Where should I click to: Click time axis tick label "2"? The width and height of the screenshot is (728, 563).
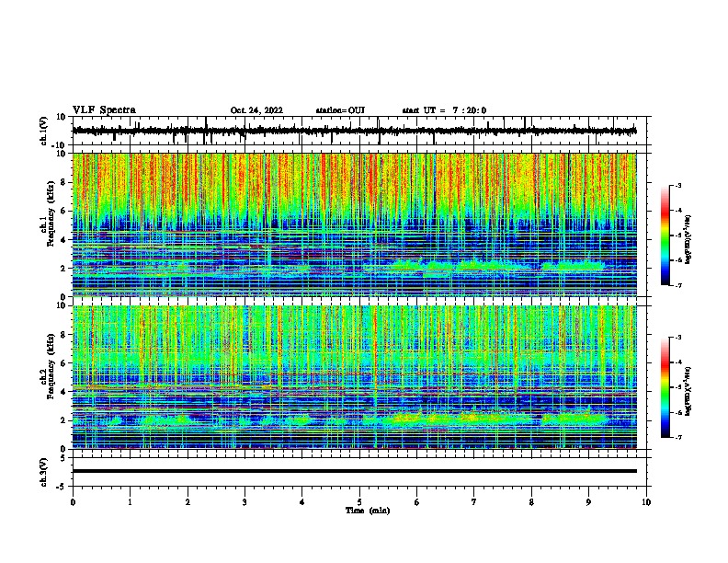click(188, 502)
